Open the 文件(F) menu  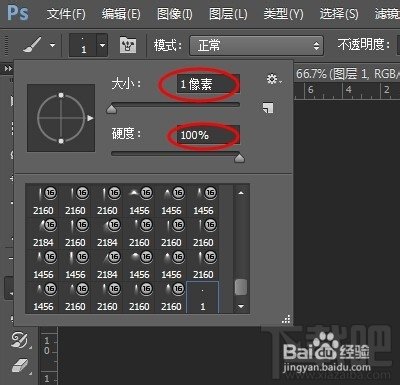66,14
